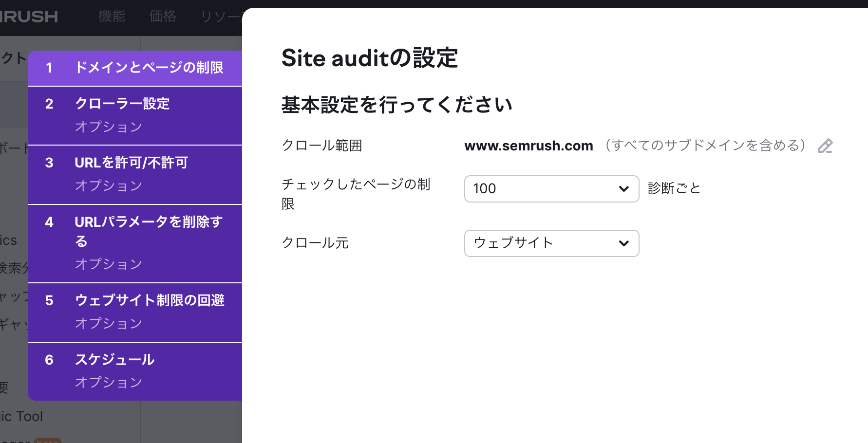The height and width of the screenshot is (443, 868).
Task: Click the クロール元 label
Action: (315, 243)
